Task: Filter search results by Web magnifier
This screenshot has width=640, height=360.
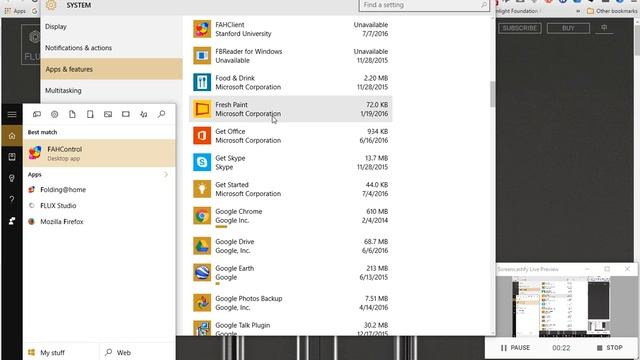Action: tap(162, 114)
